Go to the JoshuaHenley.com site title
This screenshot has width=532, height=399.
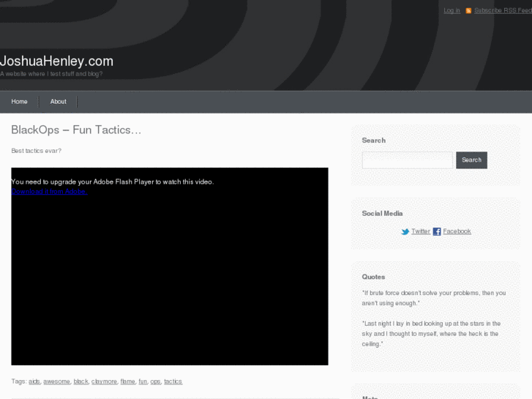pos(56,61)
